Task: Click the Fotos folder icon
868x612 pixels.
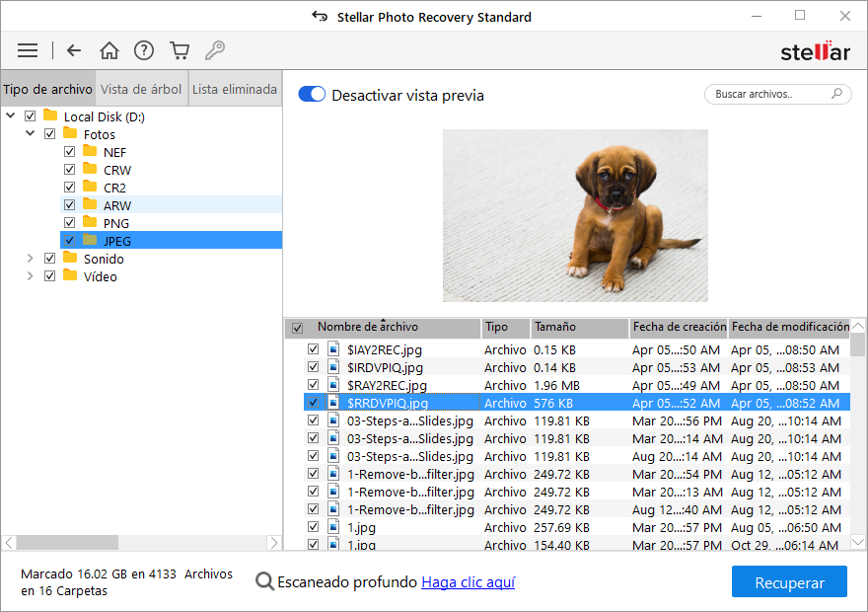Action: click(70, 133)
